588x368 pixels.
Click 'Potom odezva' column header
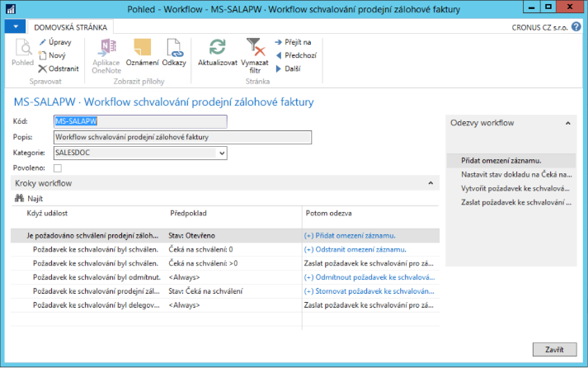(x=328, y=213)
